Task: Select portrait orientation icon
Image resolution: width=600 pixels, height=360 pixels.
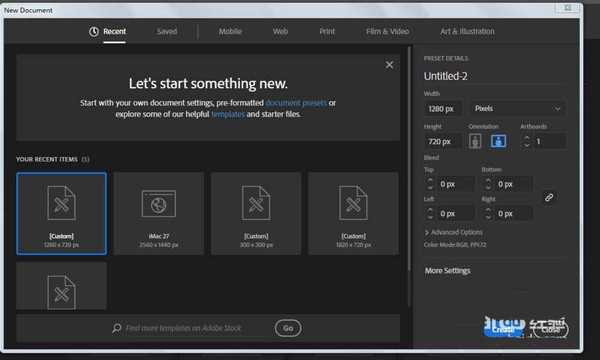Action: [475, 141]
